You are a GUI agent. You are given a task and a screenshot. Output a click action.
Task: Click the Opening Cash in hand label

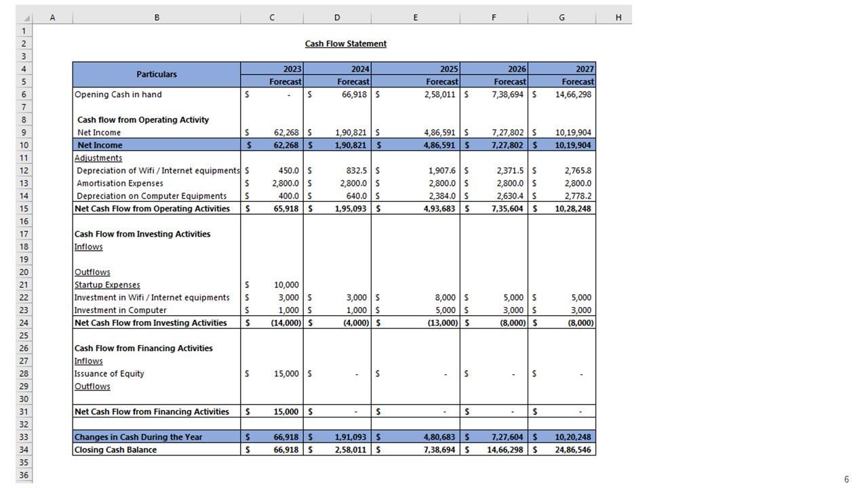(x=118, y=94)
